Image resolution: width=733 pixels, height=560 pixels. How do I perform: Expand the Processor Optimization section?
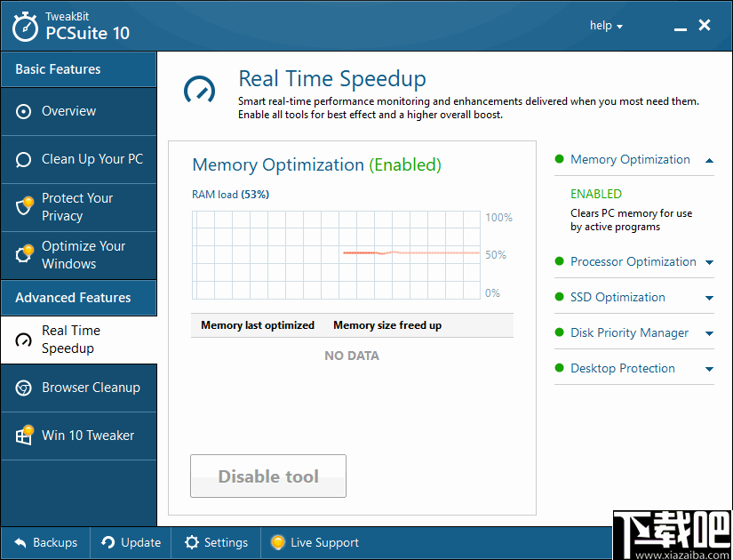(709, 261)
